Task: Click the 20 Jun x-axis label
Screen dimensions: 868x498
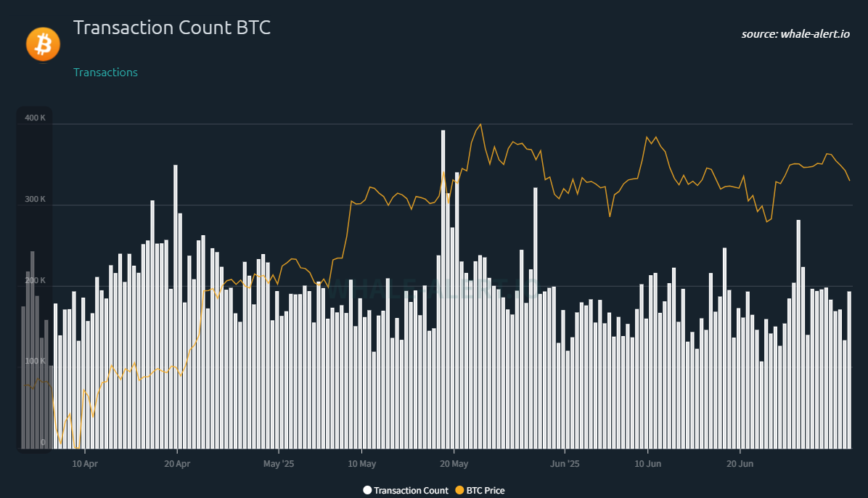Action: coord(740,464)
